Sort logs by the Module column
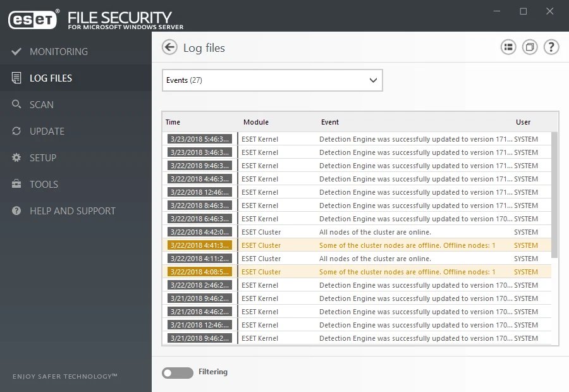The image size is (569, 392). click(255, 122)
